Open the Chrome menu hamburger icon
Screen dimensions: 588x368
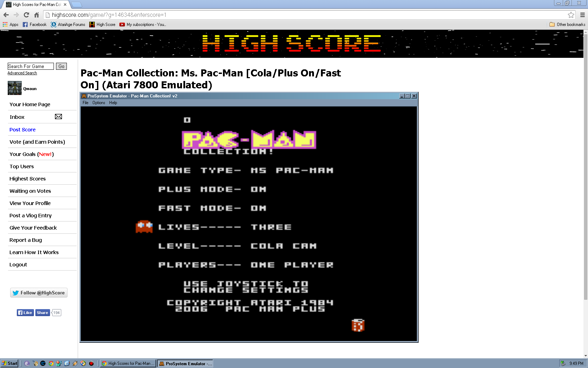pos(582,15)
